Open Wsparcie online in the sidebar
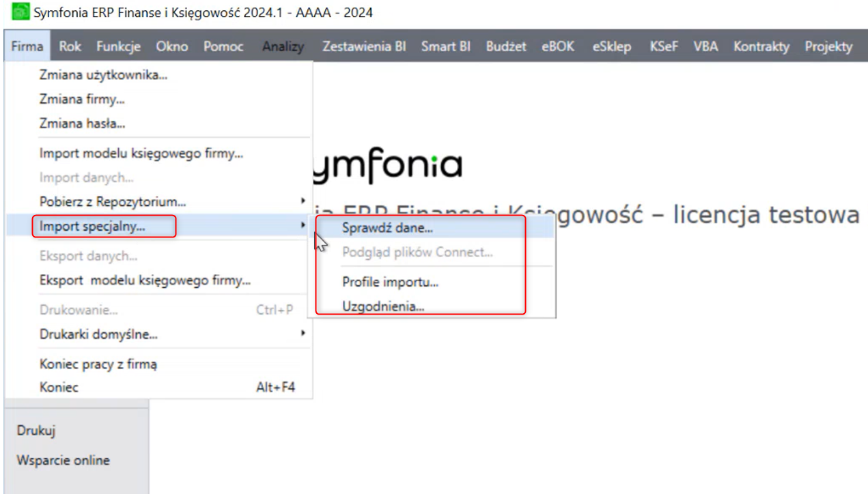This screenshot has height=494, width=868. (63, 461)
